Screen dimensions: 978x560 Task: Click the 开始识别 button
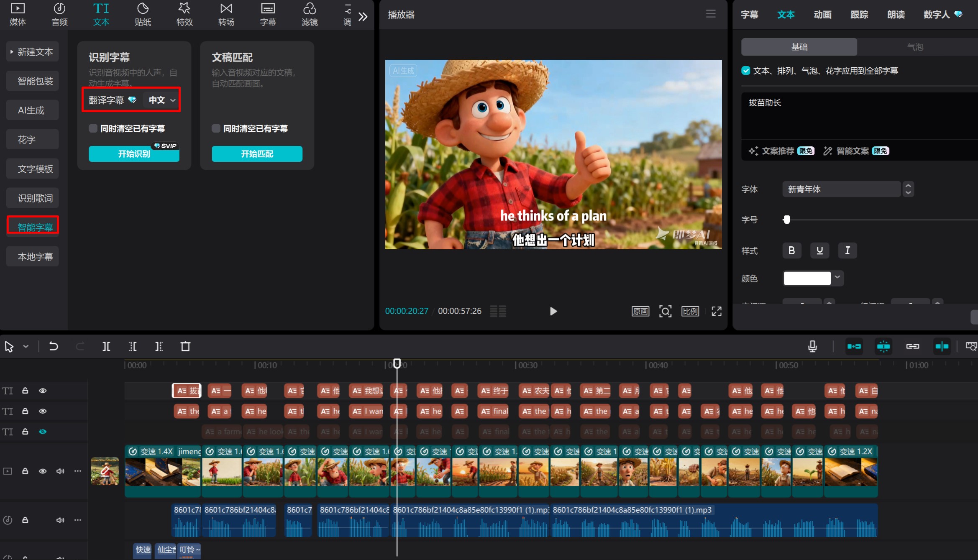point(134,154)
